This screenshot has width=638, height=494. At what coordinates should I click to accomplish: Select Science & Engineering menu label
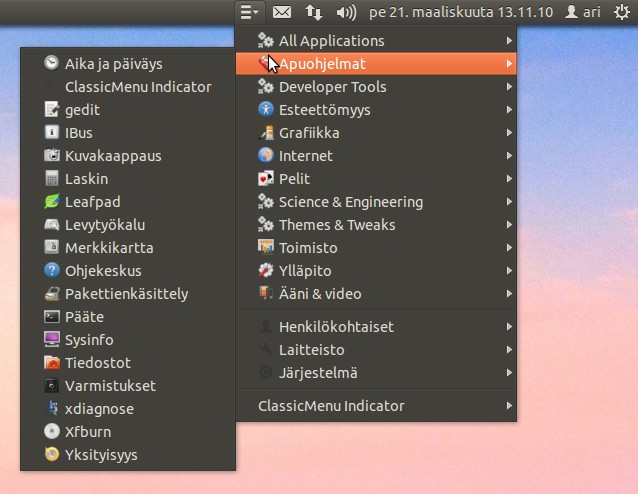click(x=351, y=202)
